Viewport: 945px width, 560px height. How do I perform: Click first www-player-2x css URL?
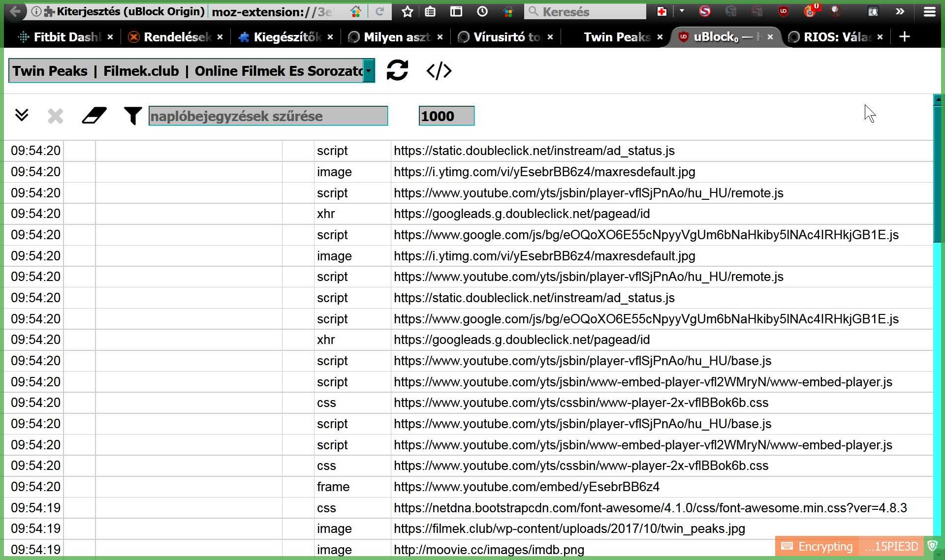pos(581,403)
